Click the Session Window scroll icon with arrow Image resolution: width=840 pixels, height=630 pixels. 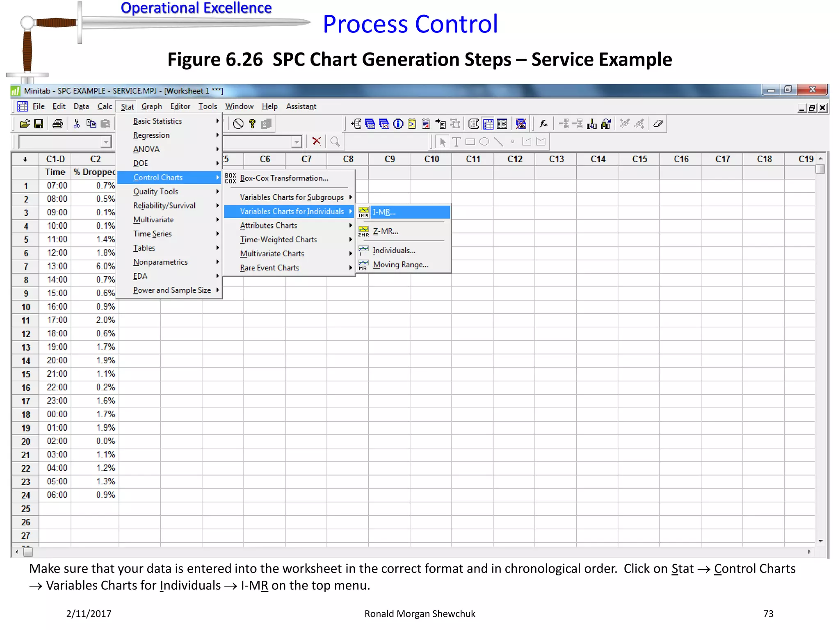(356, 124)
